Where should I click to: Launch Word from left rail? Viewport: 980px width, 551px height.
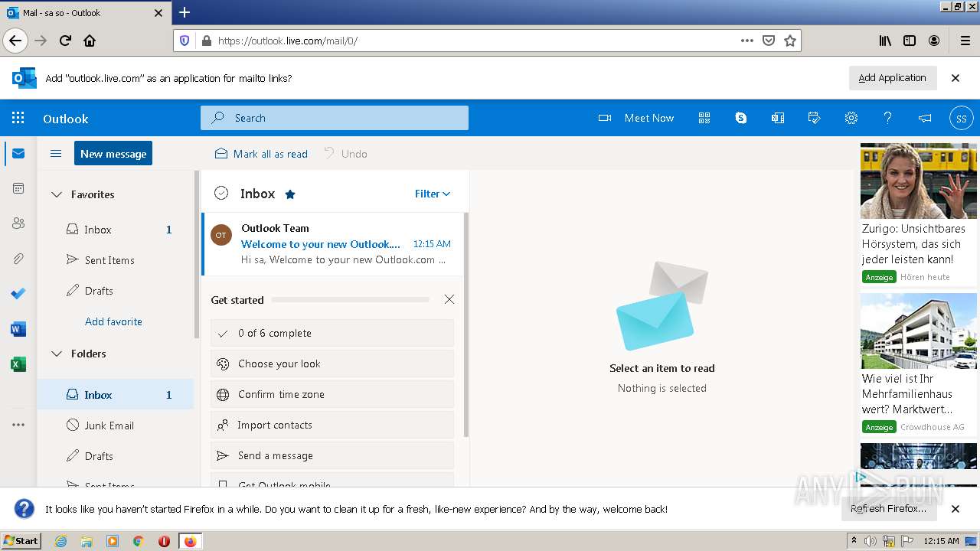coord(18,329)
